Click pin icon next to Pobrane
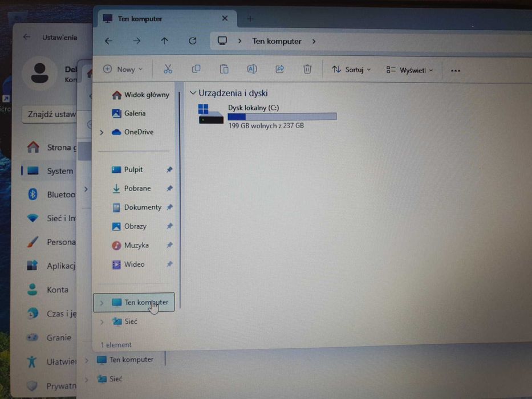 click(169, 188)
